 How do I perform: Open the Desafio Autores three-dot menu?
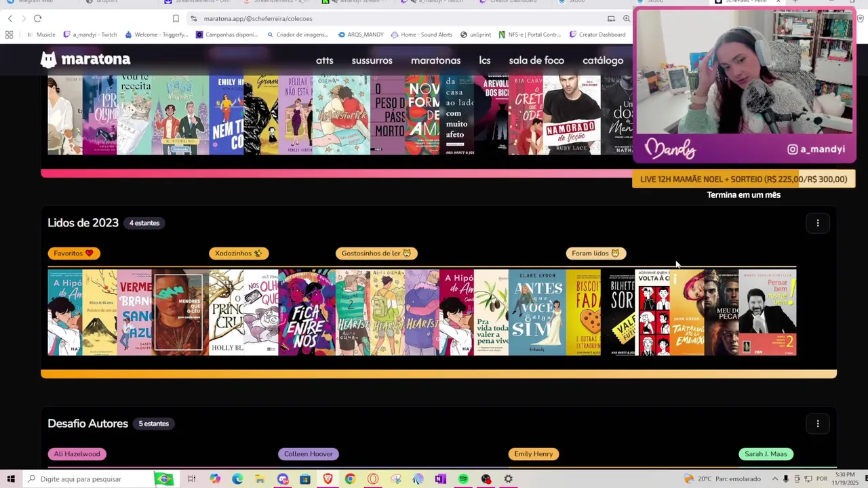pyautogui.click(x=817, y=424)
